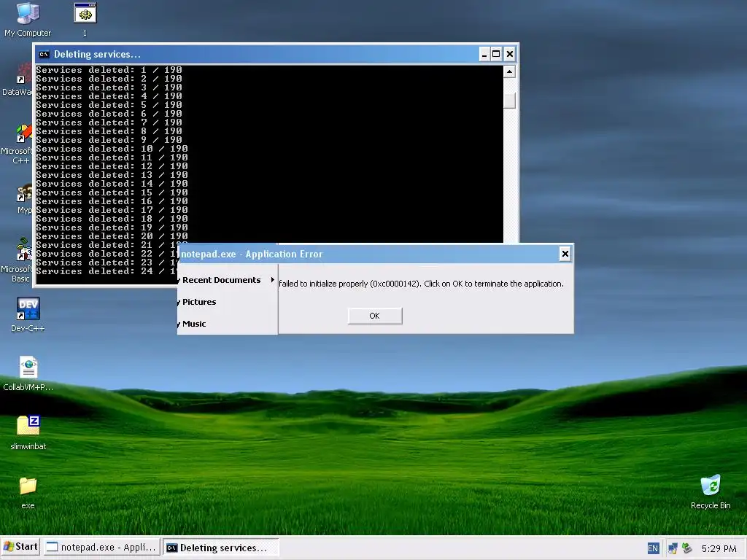The width and height of the screenshot is (747, 560).
Task: Click scroll-up arrow in Deleting services window
Action: (x=509, y=71)
